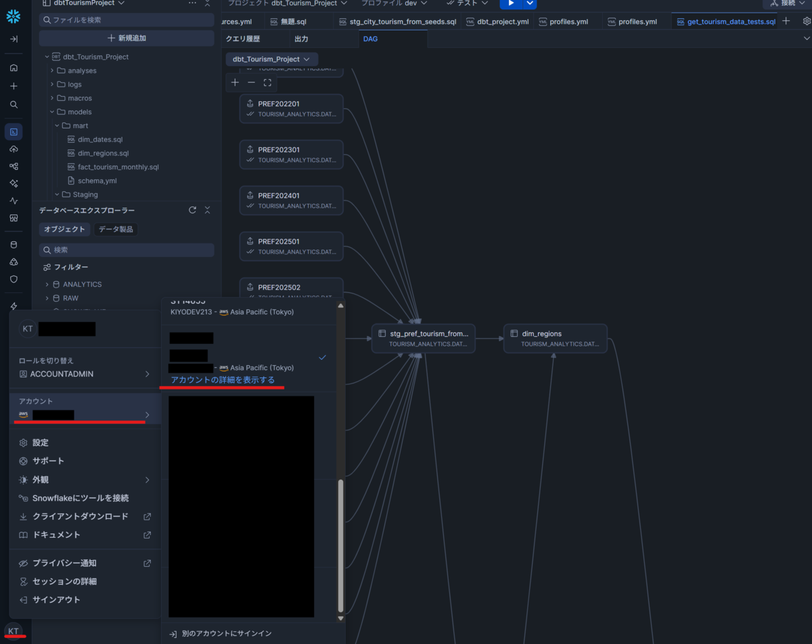Click the Snowflake logo in the sidebar

point(14,17)
